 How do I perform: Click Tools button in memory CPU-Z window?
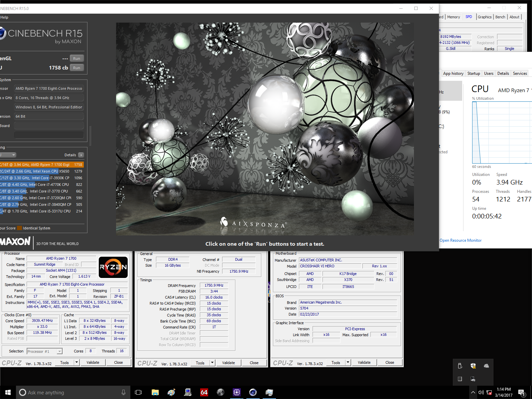pyautogui.click(x=200, y=363)
